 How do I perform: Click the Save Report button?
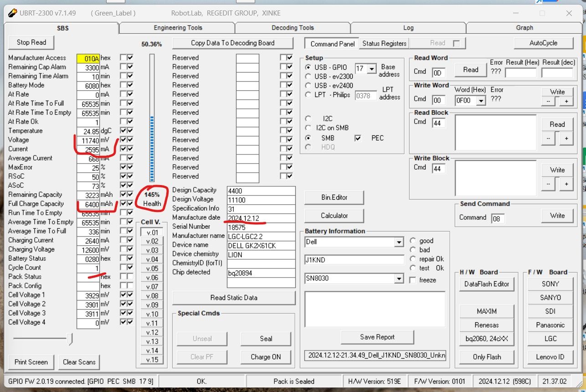(377, 337)
